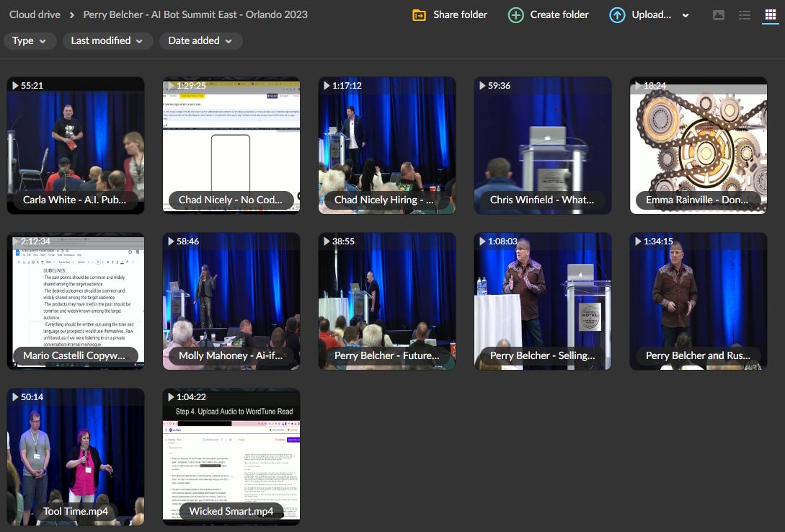Switch to list view layout
This screenshot has height=532, width=785.
coord(745,15)
